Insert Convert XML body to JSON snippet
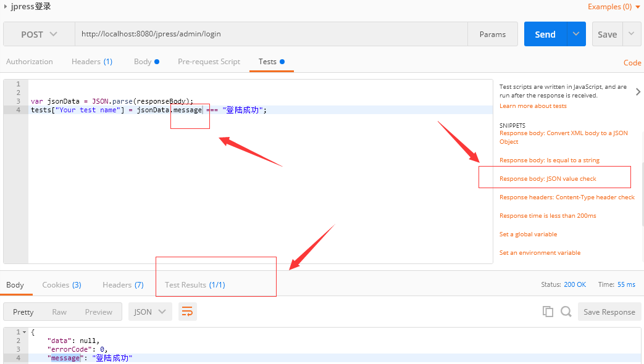This screenshot has height=364, width=644. [x=564, y=137]
